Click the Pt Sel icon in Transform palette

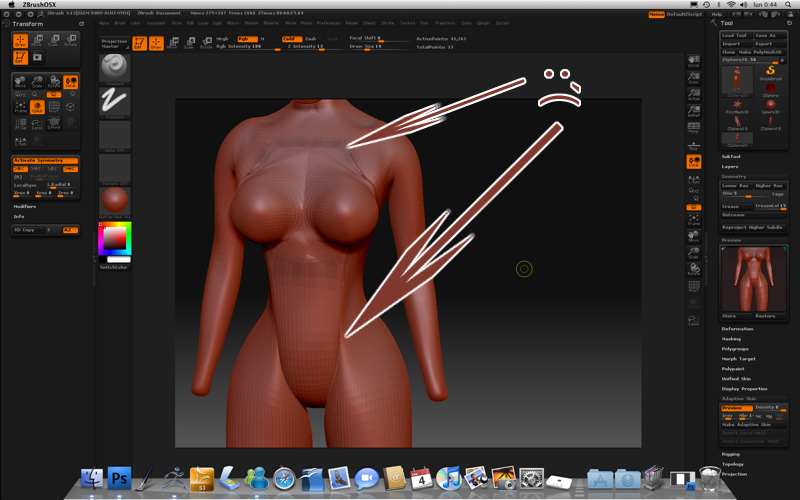(20, 123)
